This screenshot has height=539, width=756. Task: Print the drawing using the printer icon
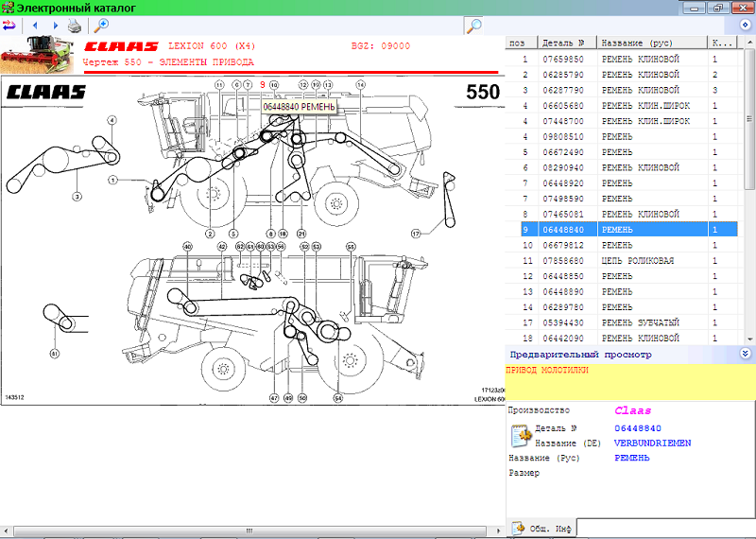(x=75, y=26)
